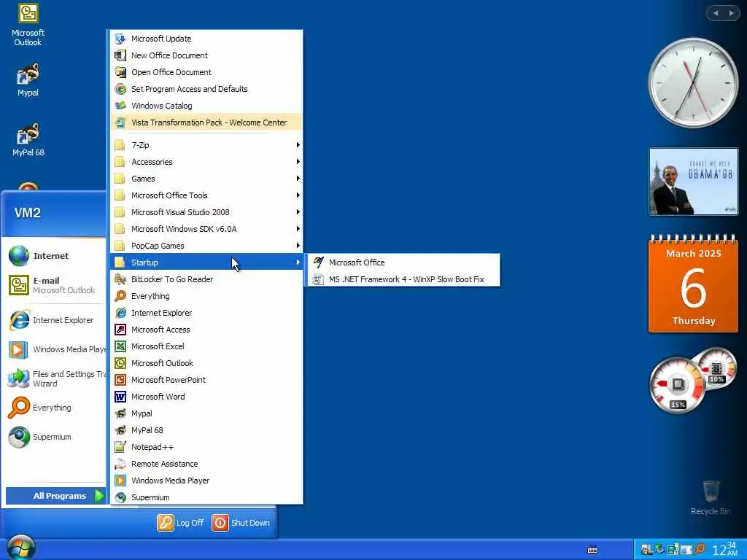Image resolution: width=747 pixels, height=560 pixels.
Task: Open MyPal 68 in the programs list
Action: point(206,430)
